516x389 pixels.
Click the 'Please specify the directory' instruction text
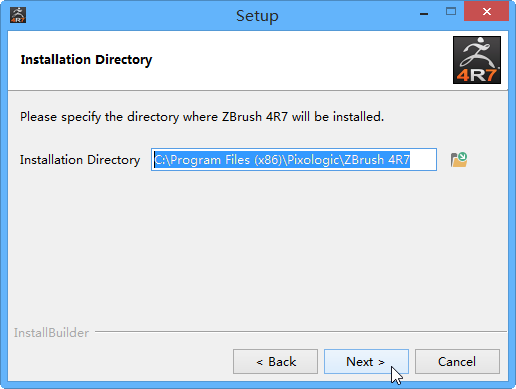202,117
